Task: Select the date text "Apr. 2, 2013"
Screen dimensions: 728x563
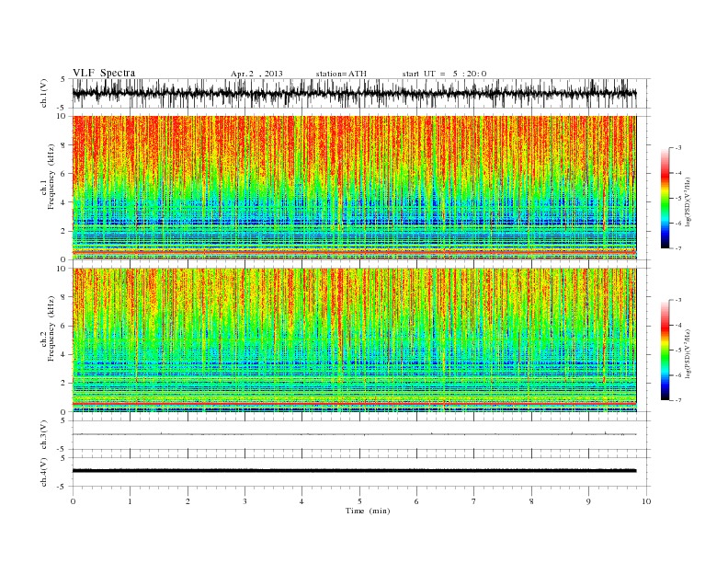Action: 256,74
